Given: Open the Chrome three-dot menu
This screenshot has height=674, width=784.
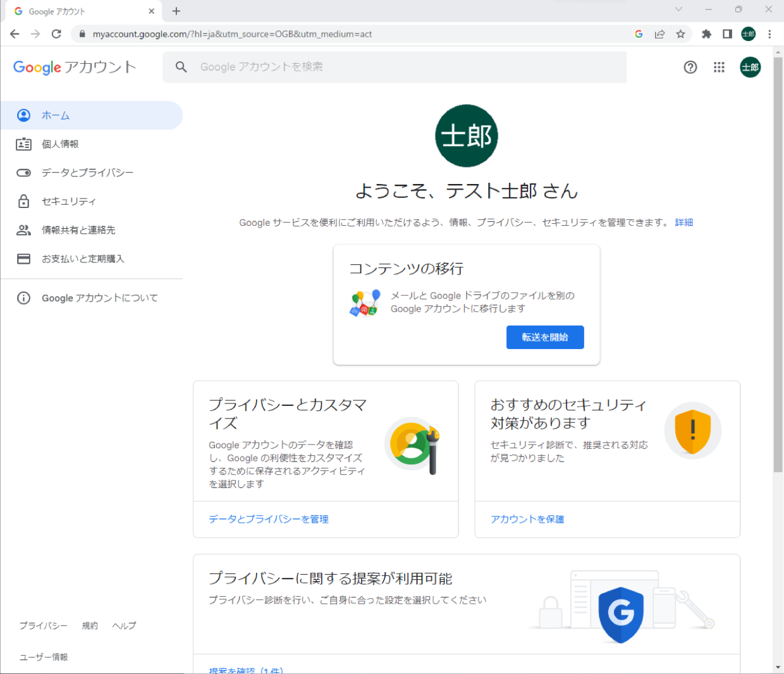Looking at the screenshot, I should pyautogui.click(x=769, y=34).
